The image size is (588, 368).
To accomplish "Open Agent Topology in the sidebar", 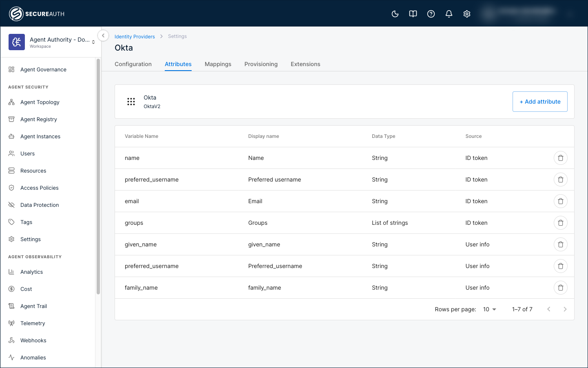I will click(40, 102).
